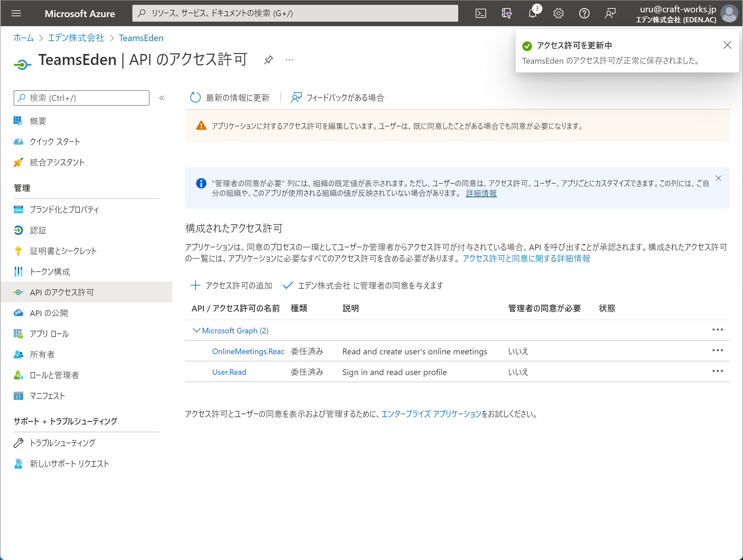
Task: Open the 詳細情報 link in the info banner
Action: [x=481, y=193]
